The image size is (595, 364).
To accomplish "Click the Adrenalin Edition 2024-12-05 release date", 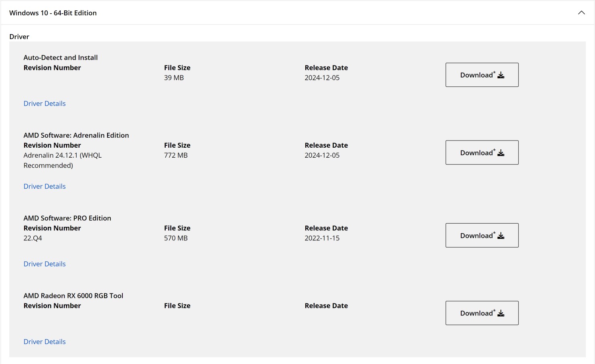I will tap(322, 155).
